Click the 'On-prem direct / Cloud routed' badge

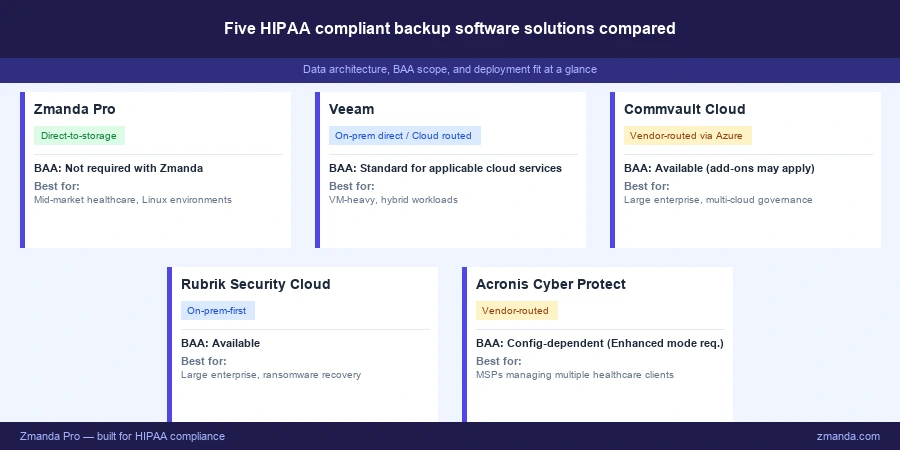coord(405,136)
